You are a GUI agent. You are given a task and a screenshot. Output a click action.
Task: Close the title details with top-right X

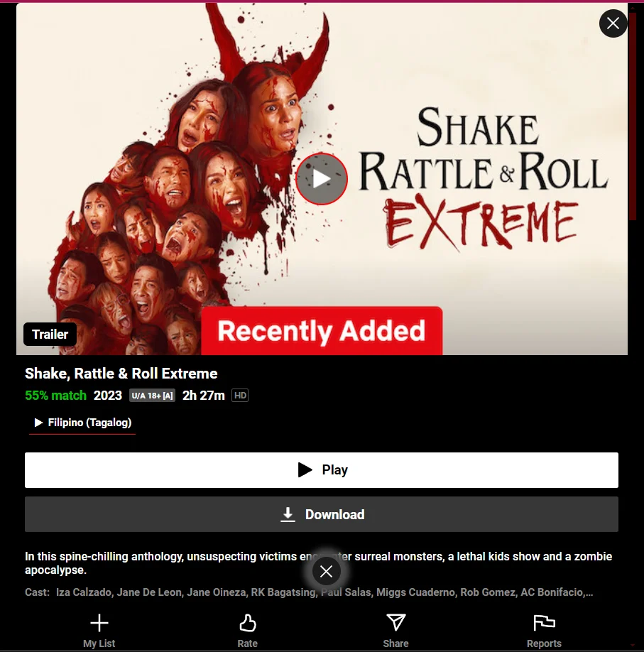click(613, 23)
